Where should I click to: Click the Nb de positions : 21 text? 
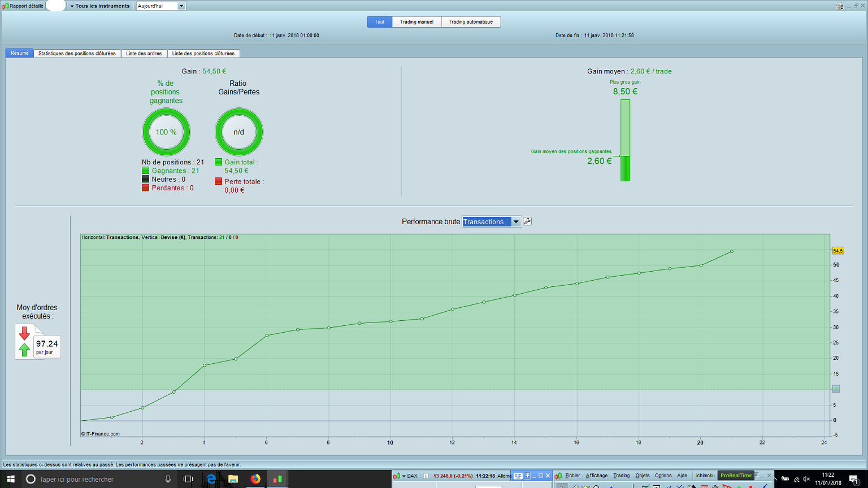point(173,162)
